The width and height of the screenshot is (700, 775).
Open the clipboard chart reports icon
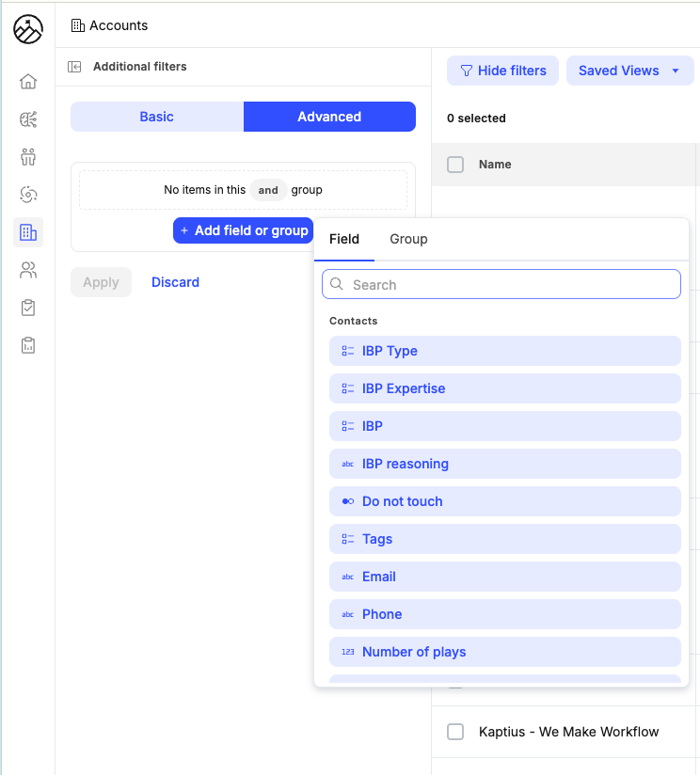(x=28, y=346)
